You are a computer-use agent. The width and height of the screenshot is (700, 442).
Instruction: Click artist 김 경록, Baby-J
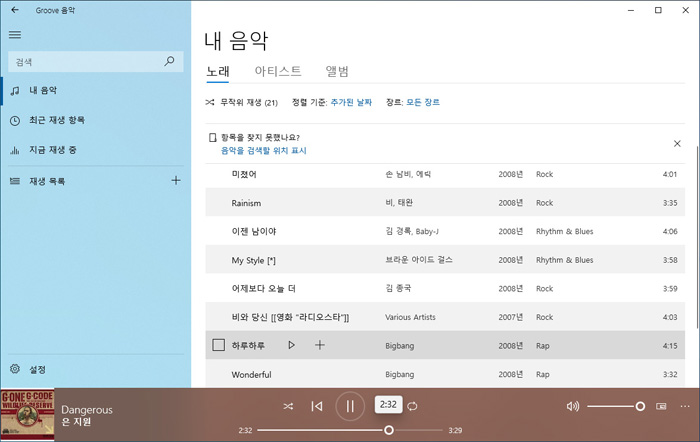412,231
